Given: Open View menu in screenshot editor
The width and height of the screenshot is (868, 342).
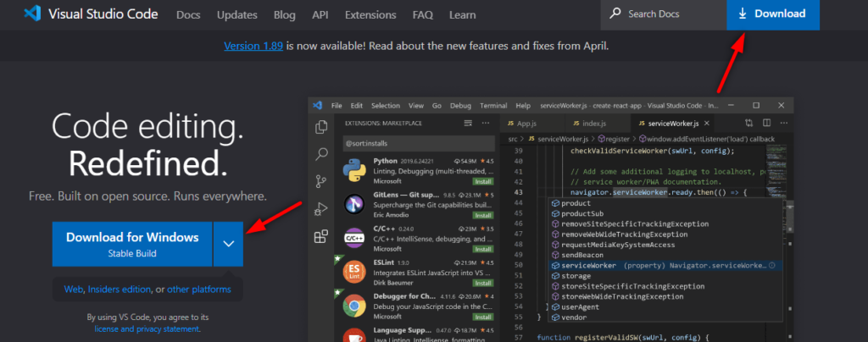Looking at the screenshot, I should click(415, 106).
